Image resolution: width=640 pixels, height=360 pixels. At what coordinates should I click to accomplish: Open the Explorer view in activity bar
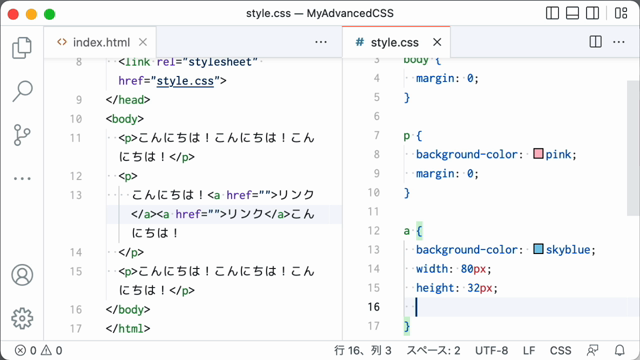[22, 48]
